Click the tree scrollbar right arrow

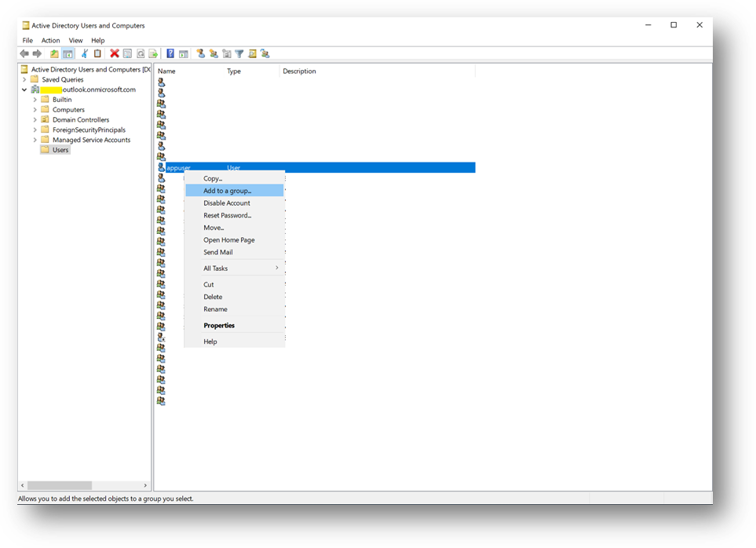click(145, 485)
